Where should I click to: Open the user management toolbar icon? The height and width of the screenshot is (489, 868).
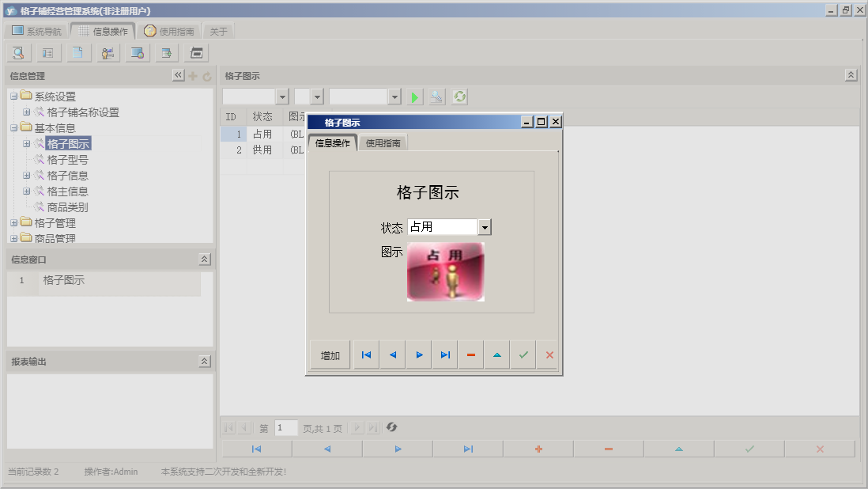click(108, 52)
